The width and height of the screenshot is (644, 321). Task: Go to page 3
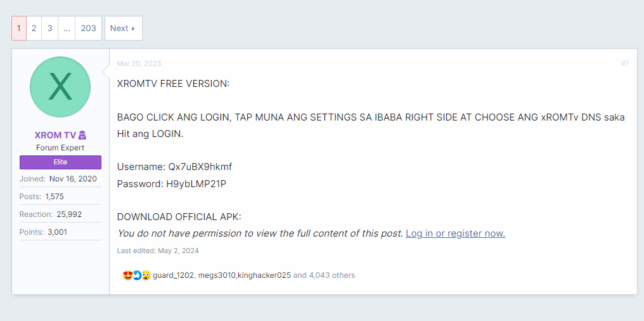[50, 29]
